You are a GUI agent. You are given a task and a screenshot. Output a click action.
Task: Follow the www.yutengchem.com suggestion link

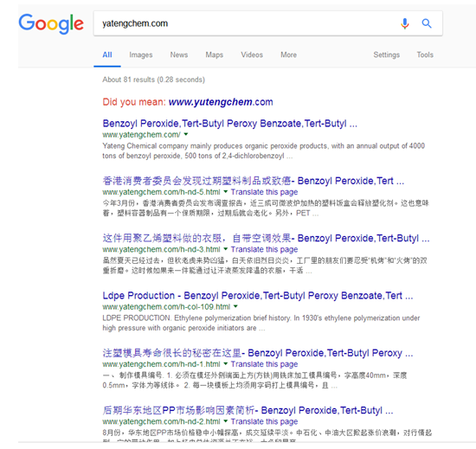(221, 102)
